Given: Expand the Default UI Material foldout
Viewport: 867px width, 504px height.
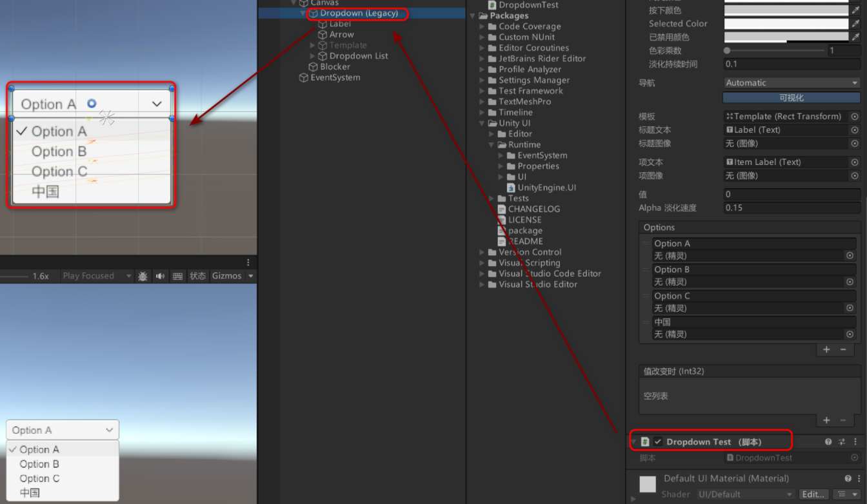Looking at the screenshot, I should [633, 498].
